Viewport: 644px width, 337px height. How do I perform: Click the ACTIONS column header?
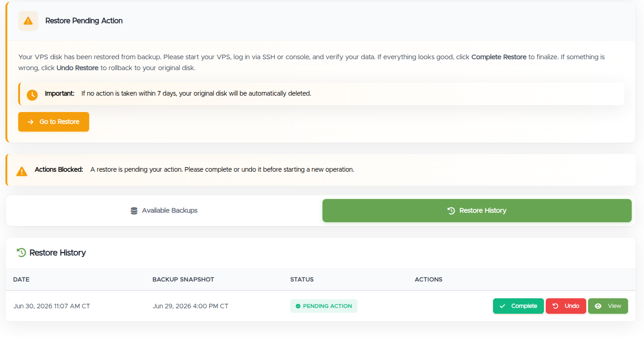click(x=428, y=279)
